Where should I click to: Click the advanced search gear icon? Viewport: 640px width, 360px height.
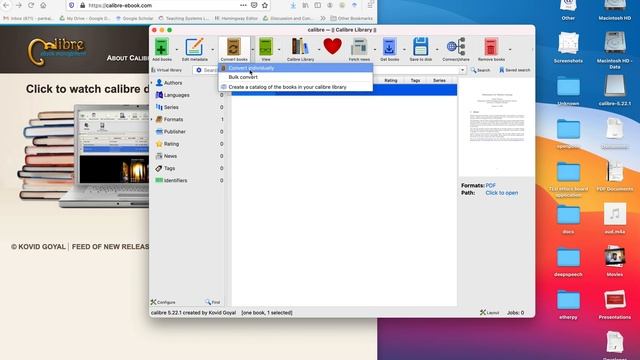[x=199, y=70]
